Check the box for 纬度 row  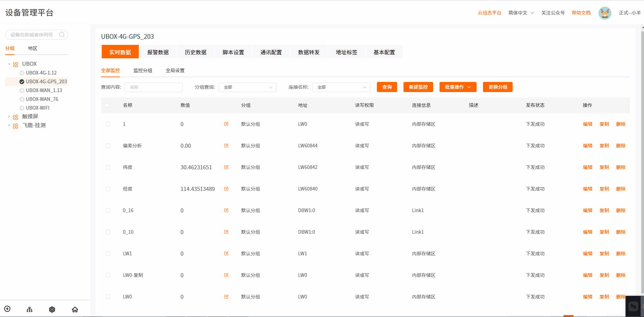108,167
